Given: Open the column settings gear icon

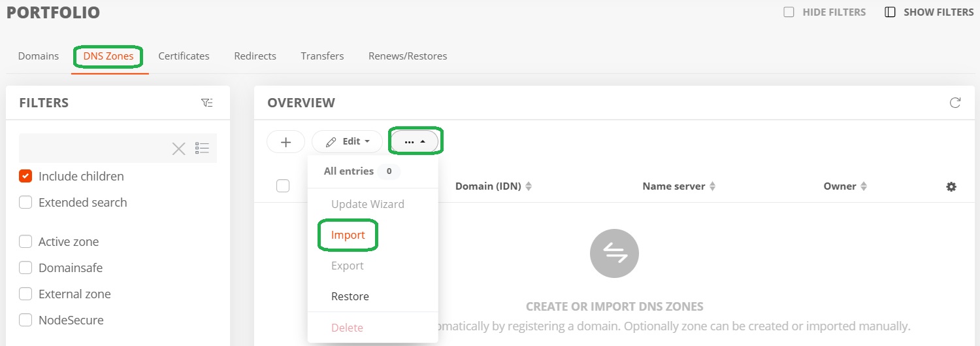Looking at the screenshot, I should 951,186.
